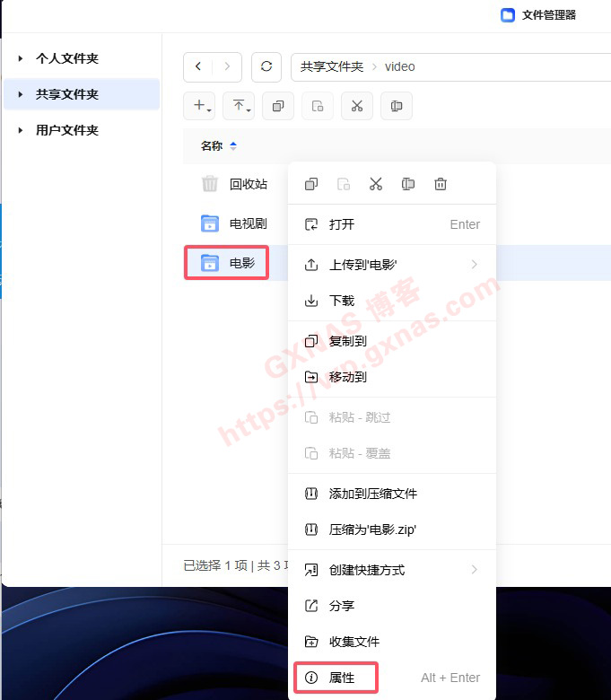Image resolution: width=611 pixels, height=700 pixels.
Task: Click the trash delete icon in context menu
Action: (441, 184)
